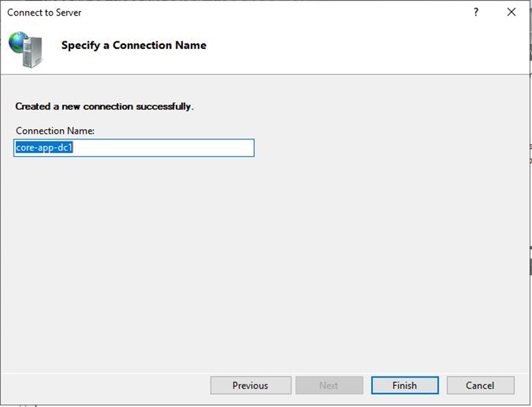The image size is (532, 407).
Task: Click the grayed-out Next button
Action: pyautogui.click(x=329, y=385)
